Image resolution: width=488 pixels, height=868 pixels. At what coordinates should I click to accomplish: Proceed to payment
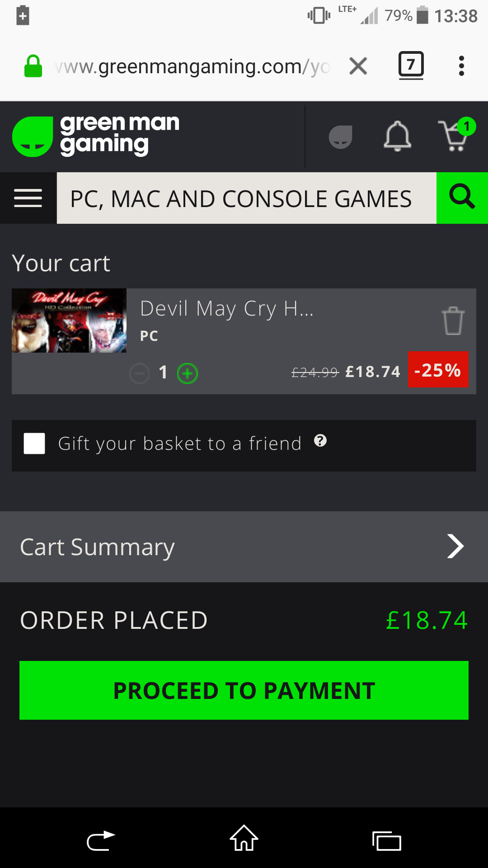(x=244, y=690)
